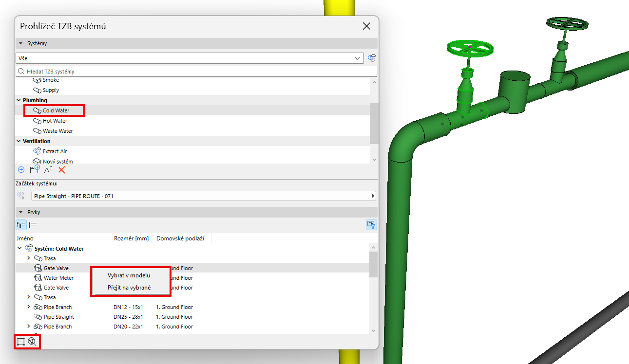629x364 pixels.
Task: Select the Nový systém entry
Action: tap(58, 161)
